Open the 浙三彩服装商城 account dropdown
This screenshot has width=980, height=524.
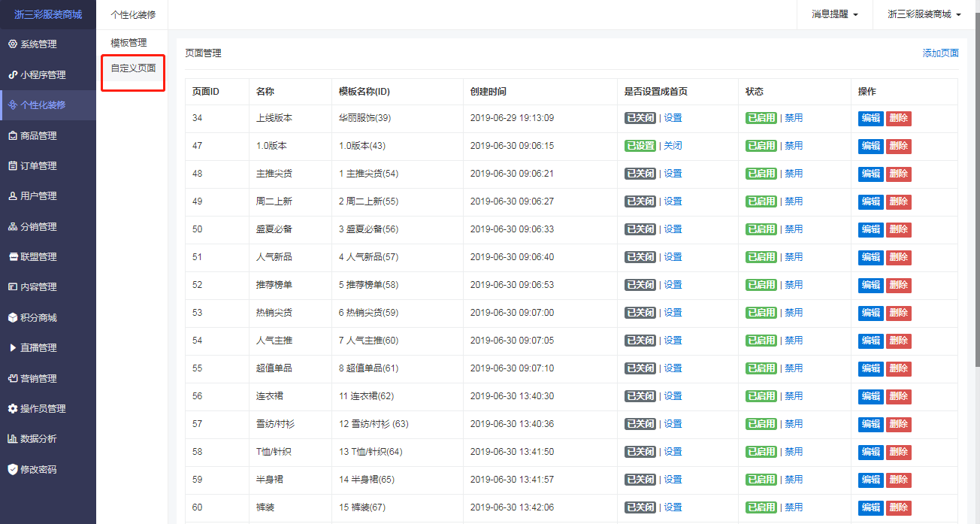click(x=924, y=14)
